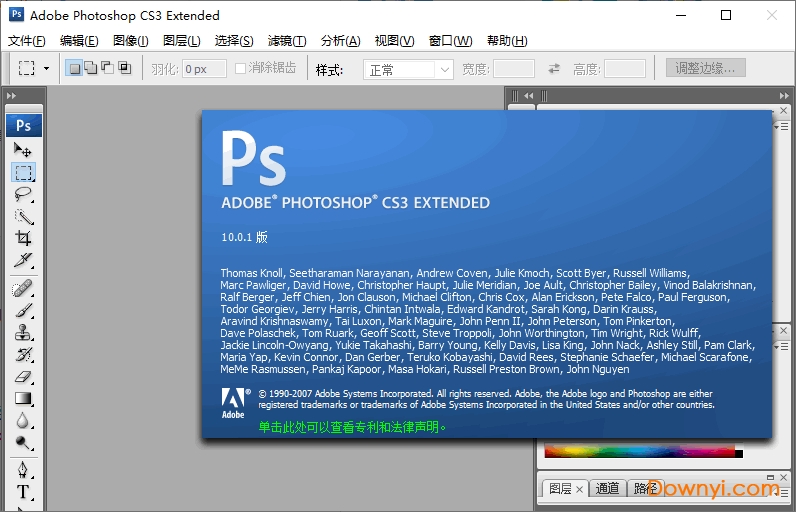Click the Adobe logo in splash screen
Image resolution: width=796 pixels, height=512 pixels.
click(236, 403)
